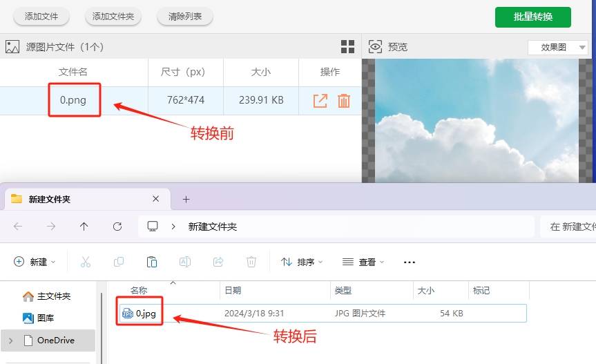Viewport: 596px width, 364px height.
Task: Expand the address bar path chevron
Action: click(173, 227)
